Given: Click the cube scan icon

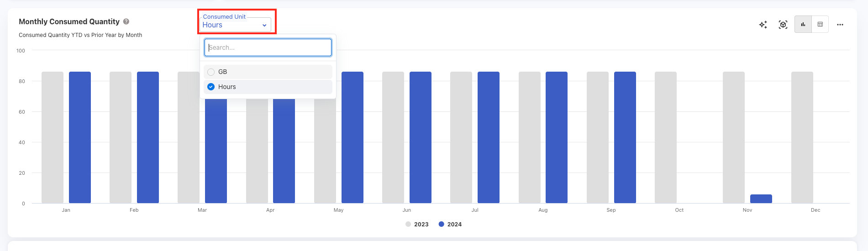Looking at the screenshot, I should [783, 25].
